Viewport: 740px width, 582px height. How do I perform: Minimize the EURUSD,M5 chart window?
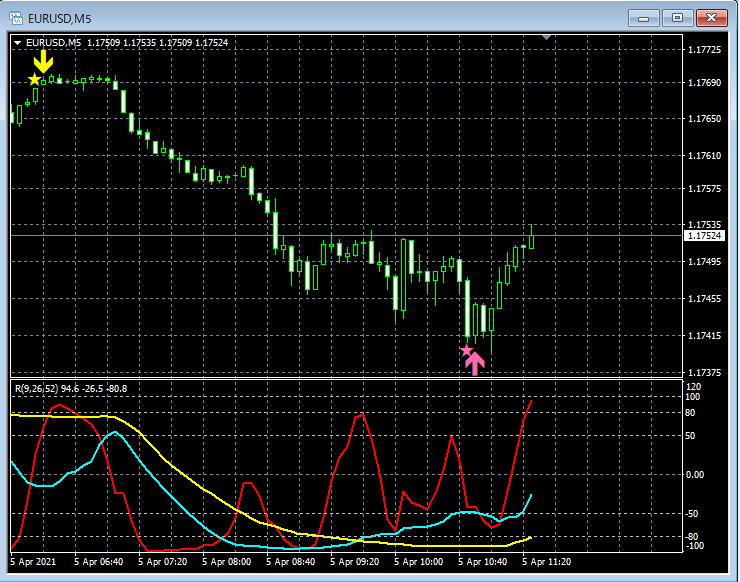[x=643, y=18]
